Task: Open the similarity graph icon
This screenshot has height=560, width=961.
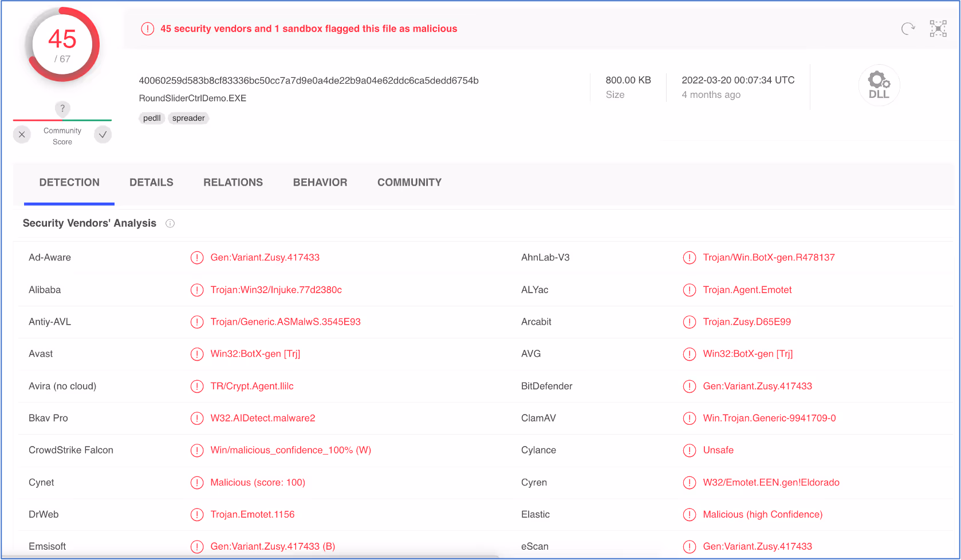Action: pos(938,29)
